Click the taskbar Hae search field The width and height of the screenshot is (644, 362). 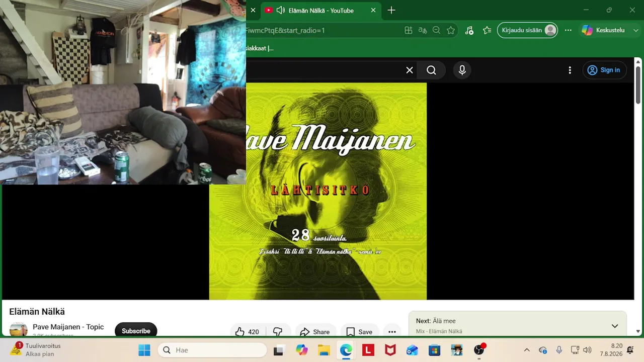[x=212, y=350]
